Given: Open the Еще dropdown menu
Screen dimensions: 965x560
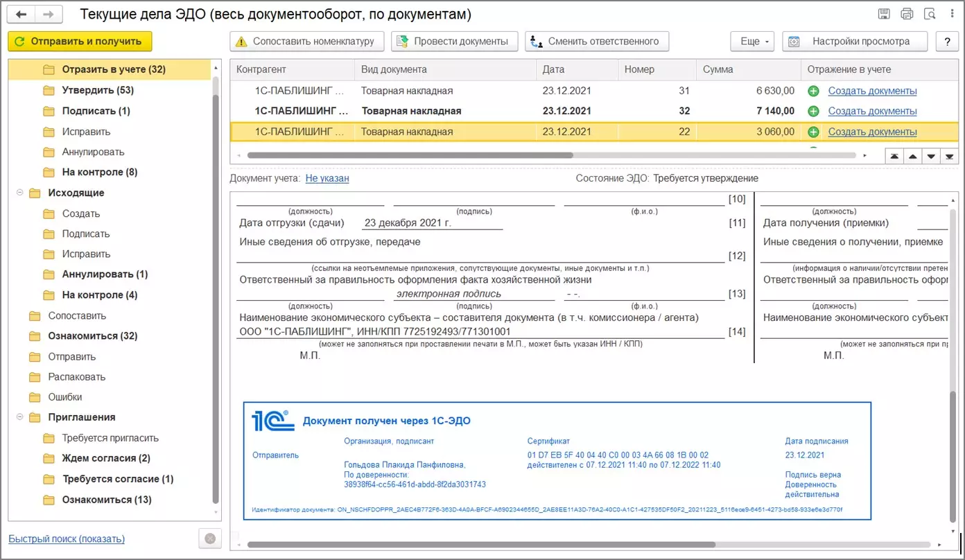Looking at the screenshot, I should 751,41.
